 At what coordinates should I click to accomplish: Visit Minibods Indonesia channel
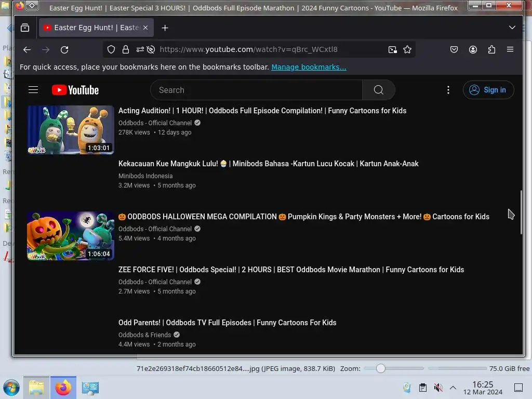click(x=145, y=176)
